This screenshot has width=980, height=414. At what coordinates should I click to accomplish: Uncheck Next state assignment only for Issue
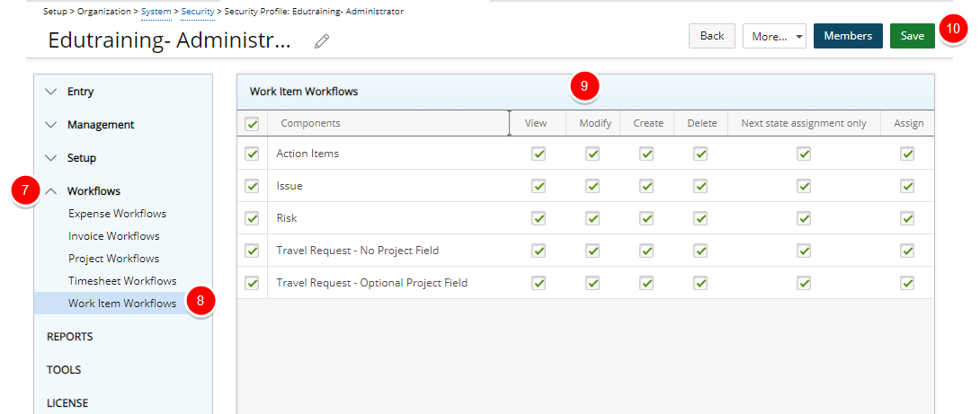click(804, 186)
